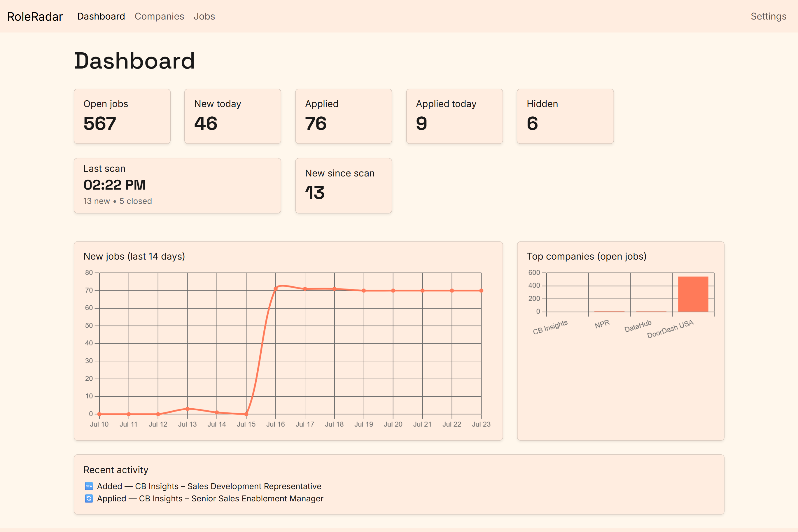Screen dimensions: 798x532
Task: Switch to the Jobs nav tab
Action: (204, 16)
